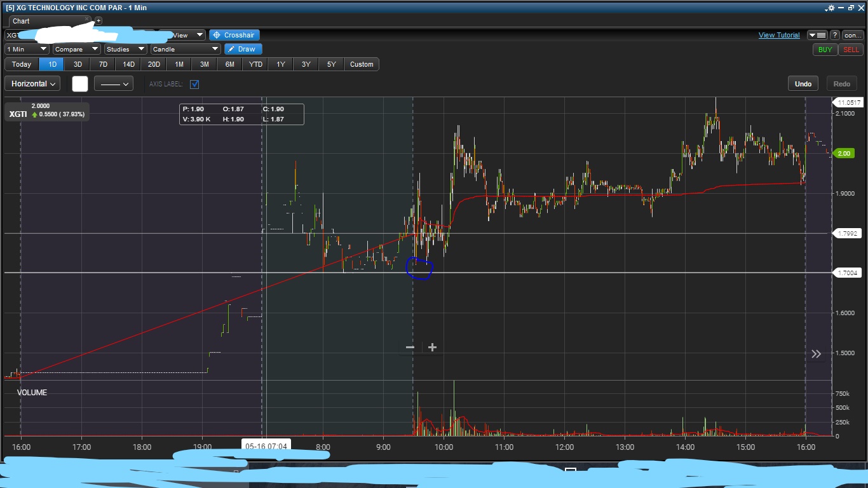
Task: Click the Draw pencil tool
Action: [x=243, y=49]
